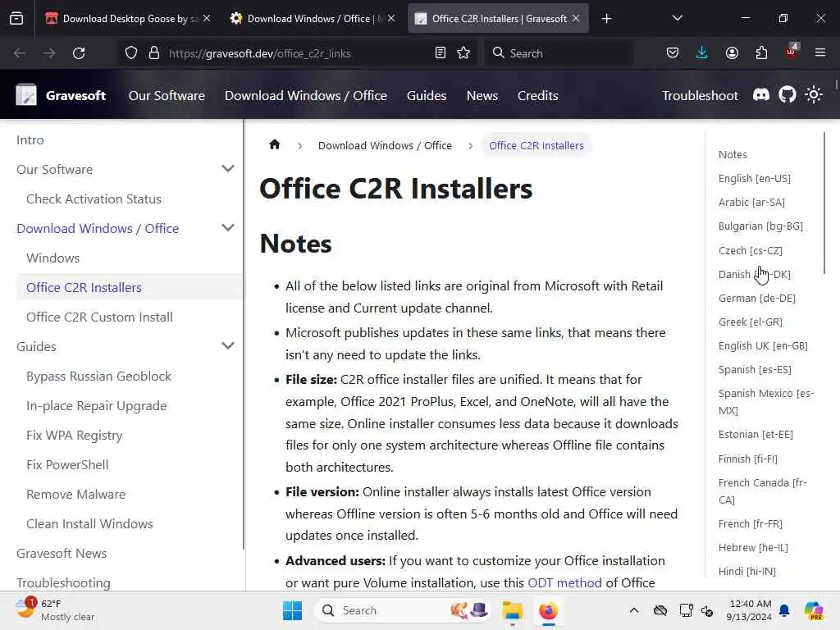Collapse the Our Software sidebar section chevron

pyautogui.click(x=228, y=169)
